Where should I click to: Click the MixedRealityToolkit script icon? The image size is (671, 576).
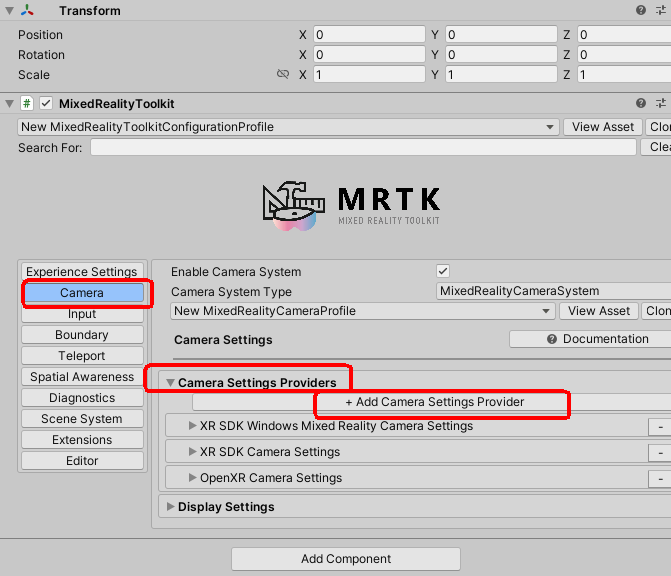click(x=27, y=103)
